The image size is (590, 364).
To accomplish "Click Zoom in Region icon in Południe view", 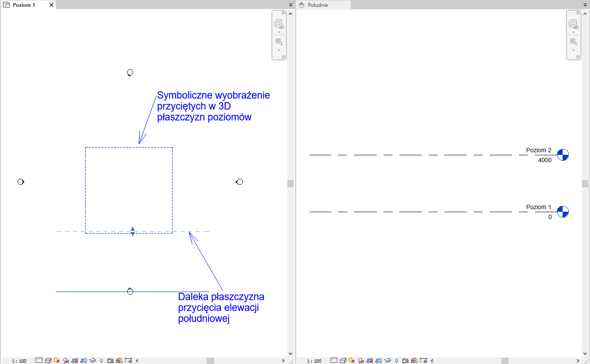I will (574, 41).
